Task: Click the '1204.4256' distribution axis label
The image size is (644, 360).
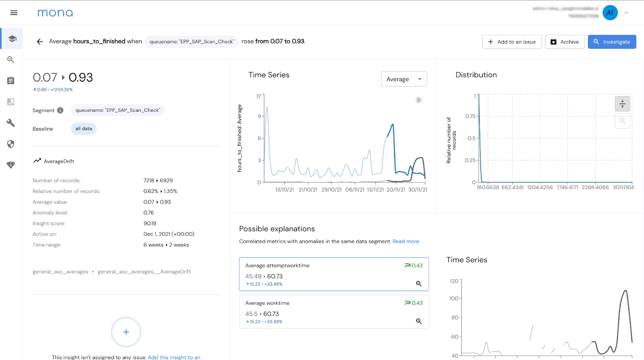Action: tap(540, 187)
